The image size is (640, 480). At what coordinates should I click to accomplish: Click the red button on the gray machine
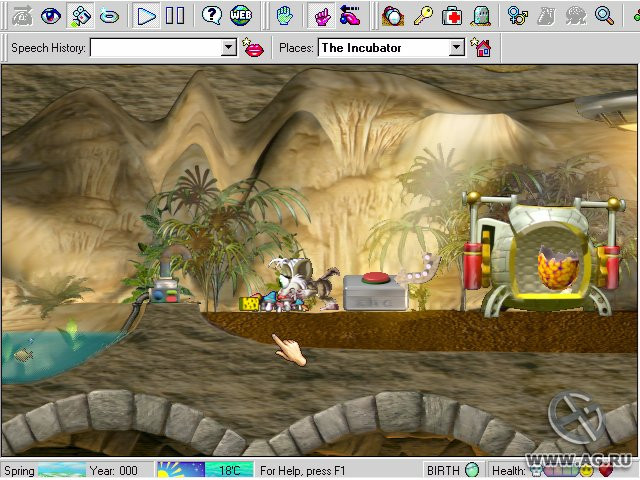[375, 278]
